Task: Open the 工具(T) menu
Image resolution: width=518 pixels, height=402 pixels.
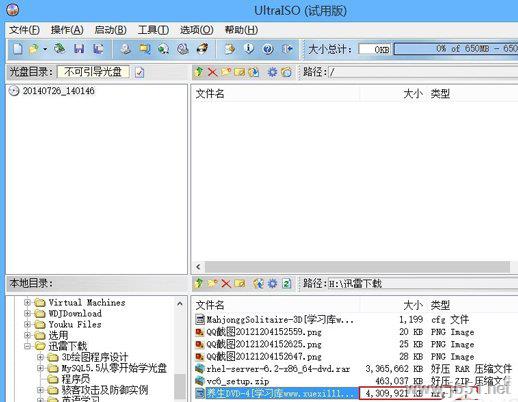Action: (x=153, y=30)
